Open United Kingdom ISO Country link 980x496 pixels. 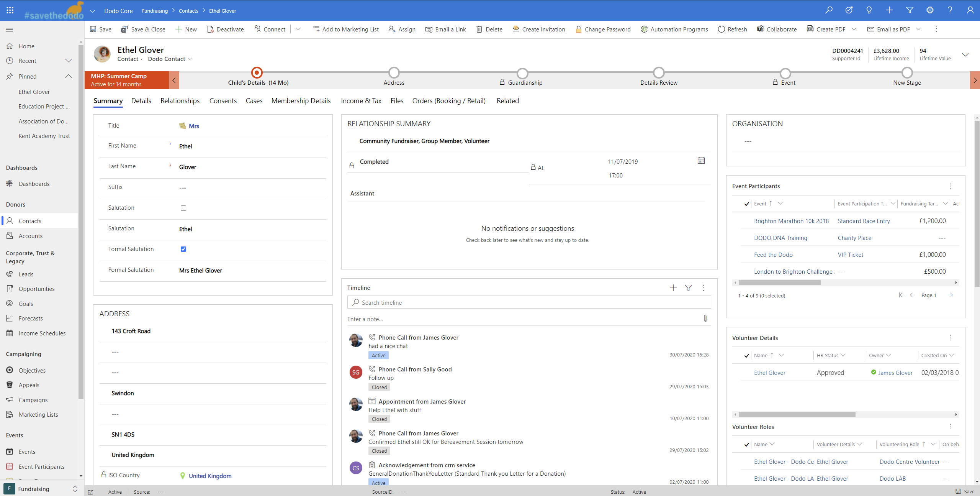pos(210,476)
